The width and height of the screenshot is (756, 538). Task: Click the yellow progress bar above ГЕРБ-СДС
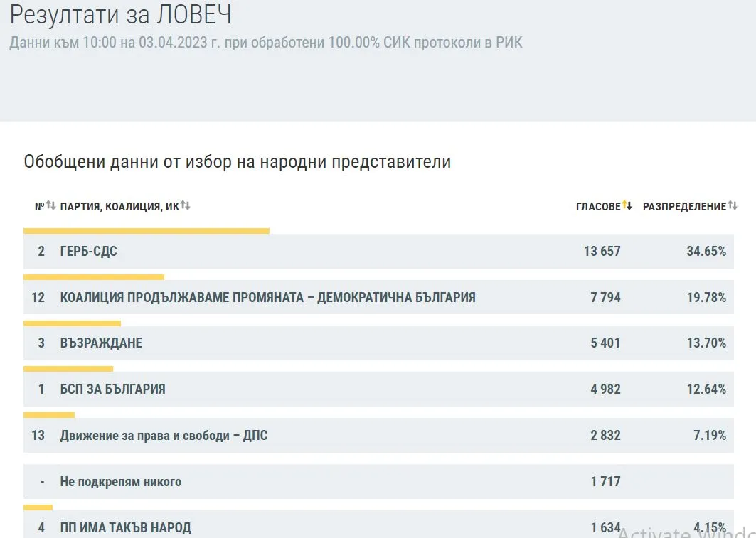point(146,231)
